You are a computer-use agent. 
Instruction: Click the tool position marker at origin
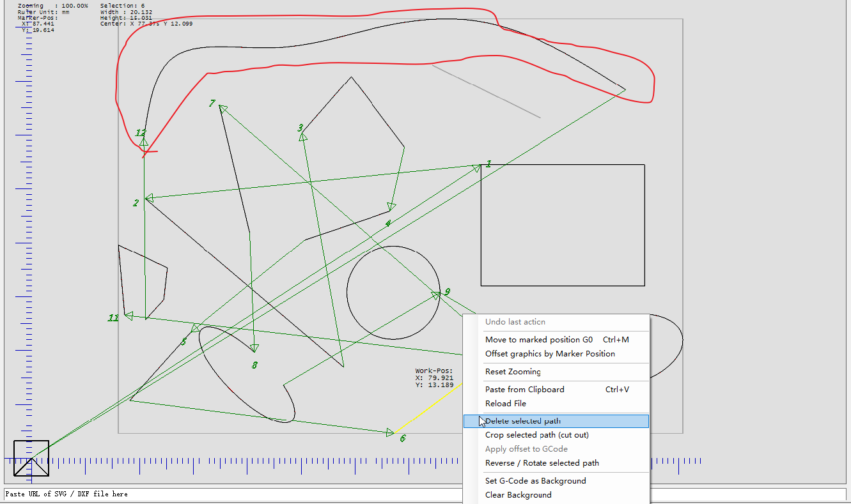[x=31, y=458]
